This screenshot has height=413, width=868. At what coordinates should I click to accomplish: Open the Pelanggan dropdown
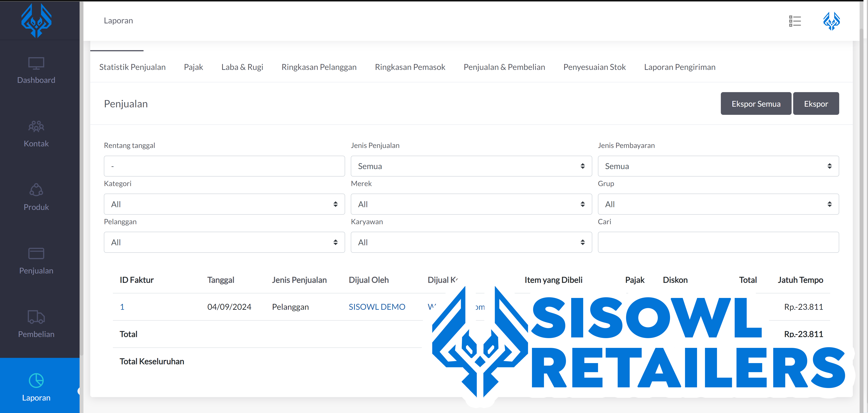pos(224,242)
